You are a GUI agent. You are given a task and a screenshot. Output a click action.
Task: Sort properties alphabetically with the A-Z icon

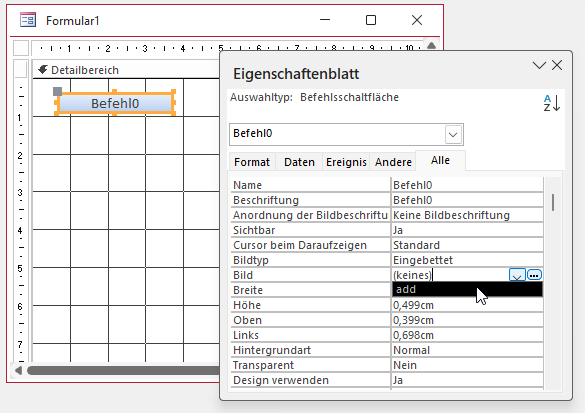(x=551, y=103)
